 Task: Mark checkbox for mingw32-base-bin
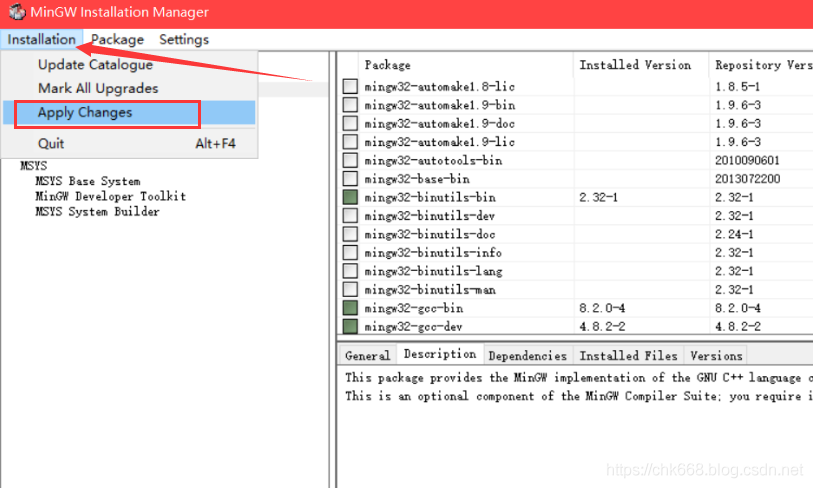(x=350, y=179)
